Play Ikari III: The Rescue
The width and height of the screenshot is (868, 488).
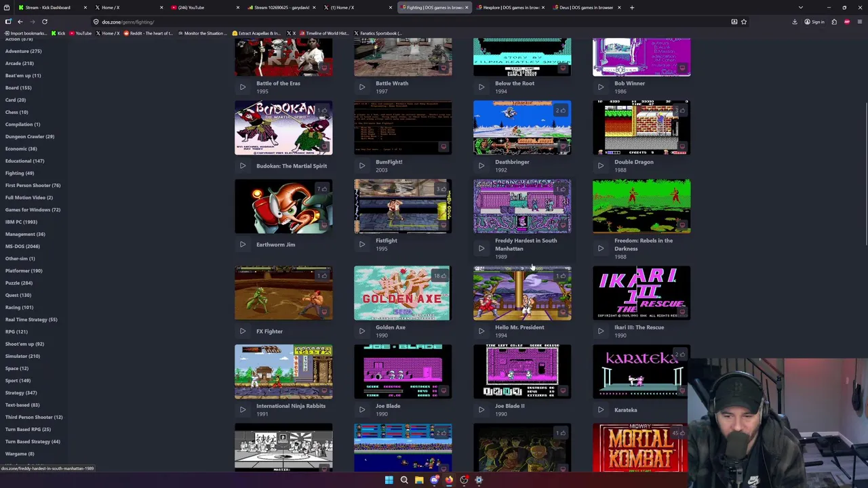click(601, 331)
